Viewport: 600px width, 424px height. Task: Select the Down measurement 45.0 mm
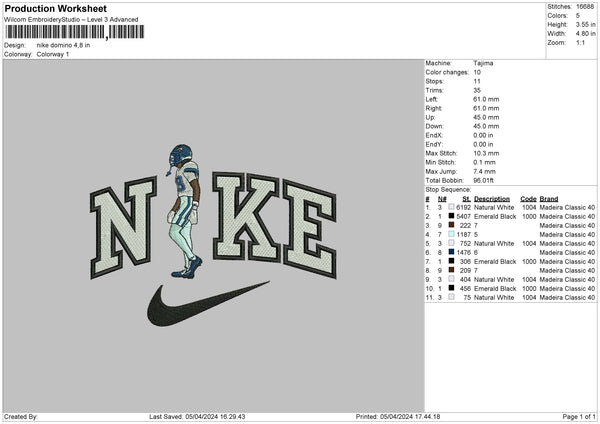(x=486, y=126)
